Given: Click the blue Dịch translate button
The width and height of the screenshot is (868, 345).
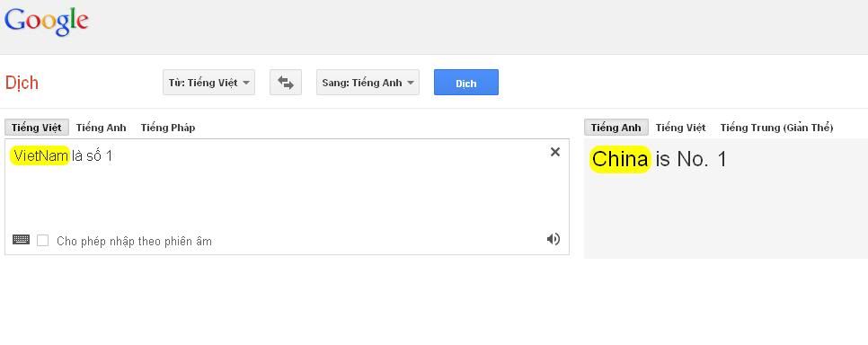Looking at the screenshot, I should 466,83.
